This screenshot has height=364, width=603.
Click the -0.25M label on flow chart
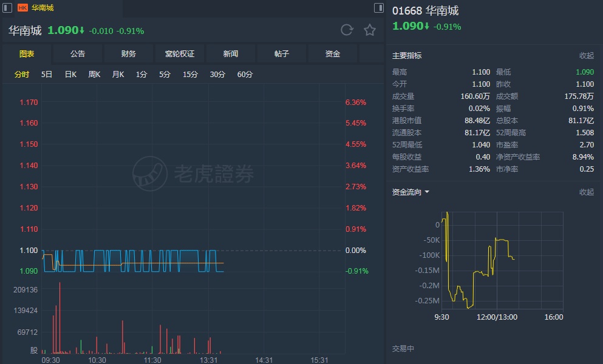[428, 300]
